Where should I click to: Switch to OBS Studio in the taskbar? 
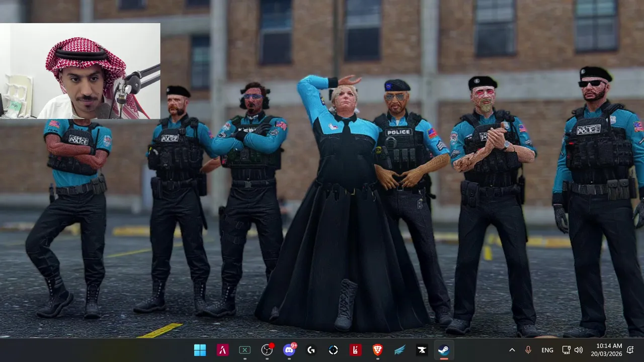267,350
